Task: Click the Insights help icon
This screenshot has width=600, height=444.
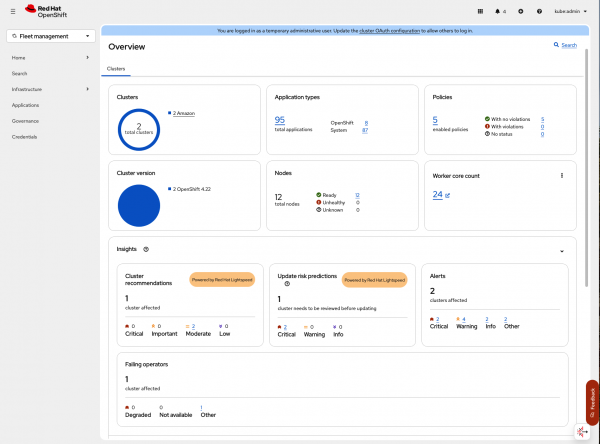Action: point(146,249)
